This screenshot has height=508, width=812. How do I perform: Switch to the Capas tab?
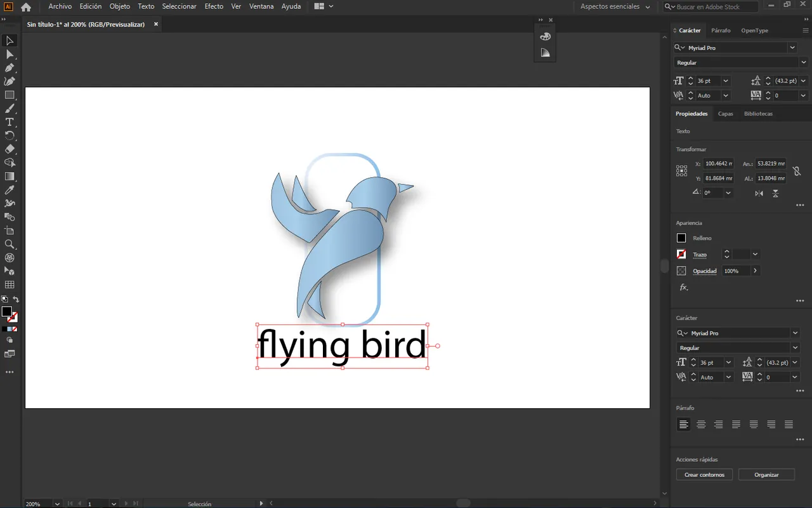point(725,114)
